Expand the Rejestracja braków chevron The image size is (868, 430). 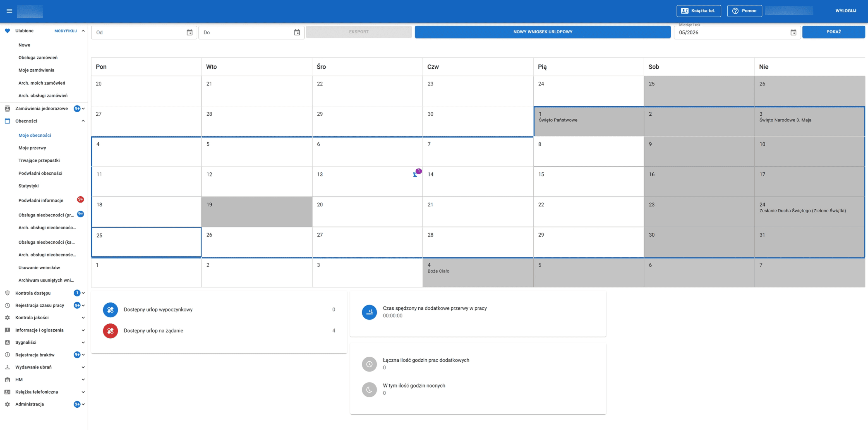pyautogui.click(x=83, y=355)
